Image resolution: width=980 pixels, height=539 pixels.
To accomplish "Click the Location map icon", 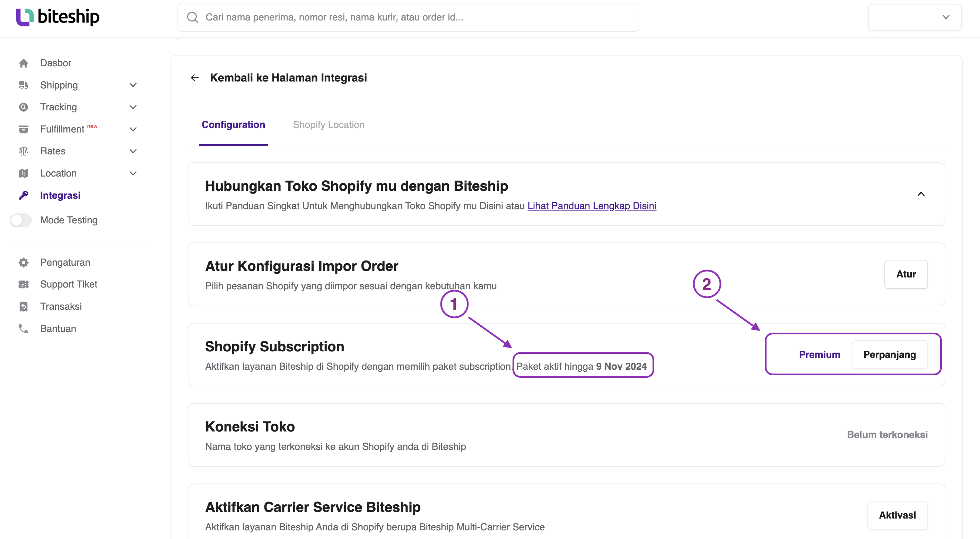I will click(x=24, y=173).
